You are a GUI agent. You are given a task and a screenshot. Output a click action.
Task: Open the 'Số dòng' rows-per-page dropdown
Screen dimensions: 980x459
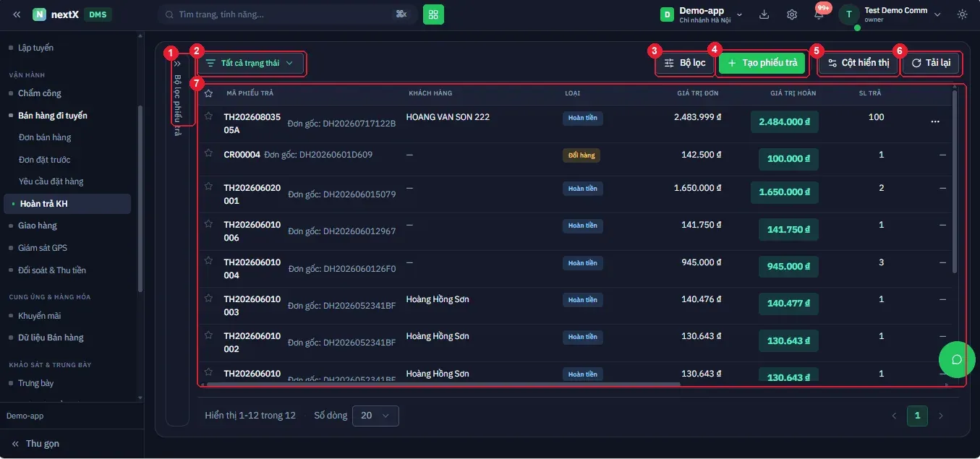(x=375, y=416)
